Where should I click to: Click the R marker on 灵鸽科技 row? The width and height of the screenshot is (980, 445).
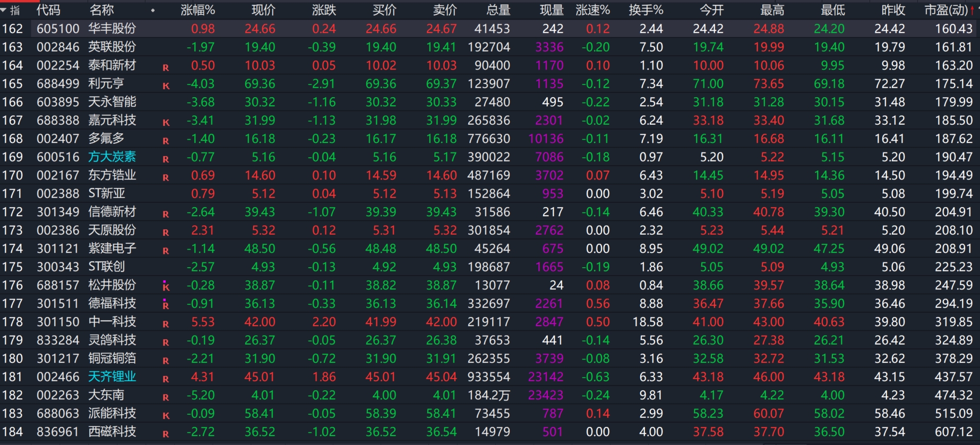(x=166, y=343)
